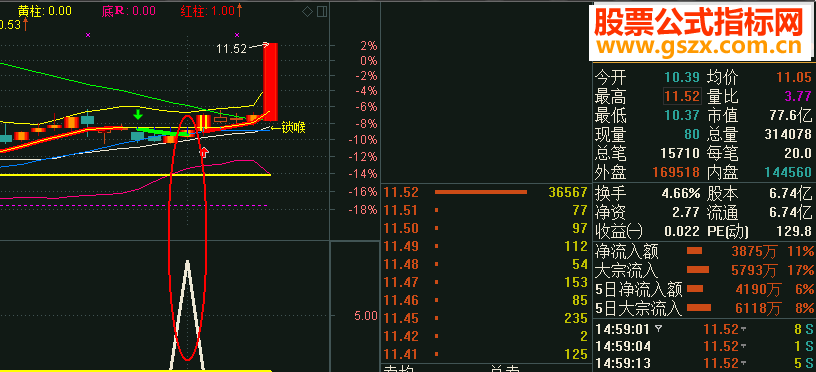This screenshot has height=372, width=816.
Task: Select the 11.50 order book row price
Action: click(x=401, y=228)
